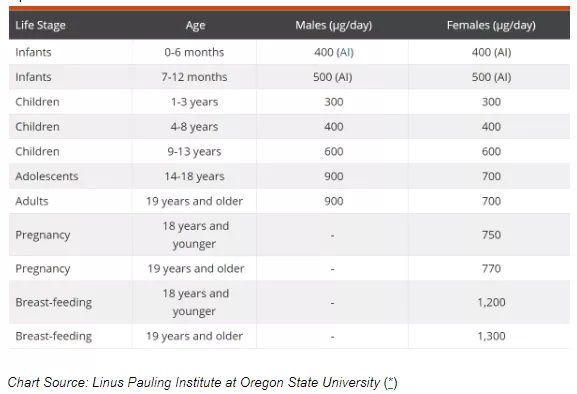Select the Females (µg/day) column header
This screenshot has height=394, width=577.
(491, 25)
